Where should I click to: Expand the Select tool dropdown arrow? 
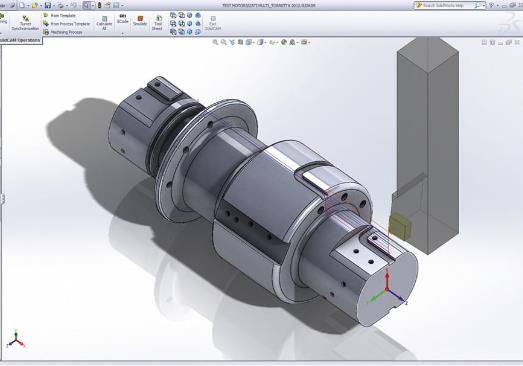tap(93, 6)
